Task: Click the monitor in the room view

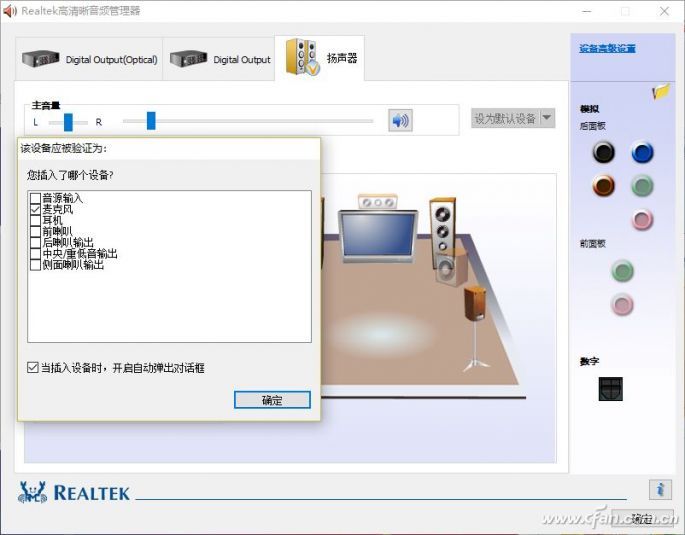Action: point(377,236)
